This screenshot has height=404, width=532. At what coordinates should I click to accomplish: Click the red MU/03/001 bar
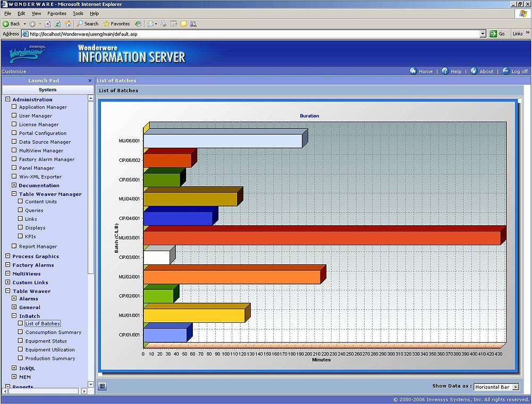click(x=322, y=238)
